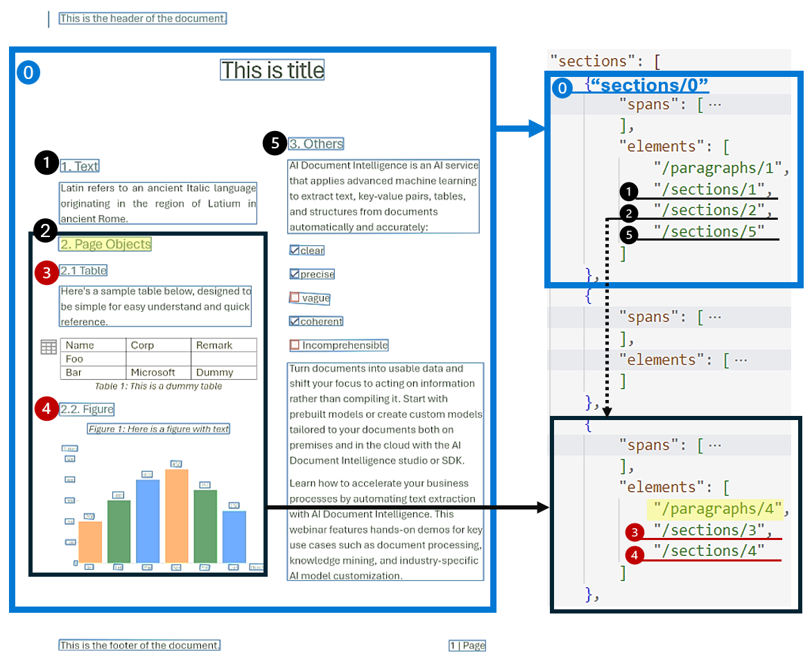This screenshot has width=812, height=662.
Task: Select the badge numbered 1 near section Text
Action: pos(45,163)
